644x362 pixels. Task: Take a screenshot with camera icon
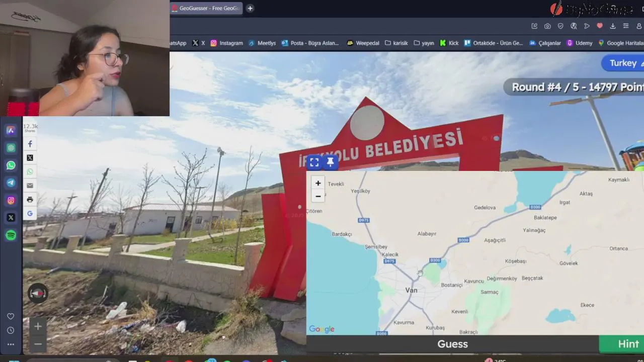coord(547,26)
